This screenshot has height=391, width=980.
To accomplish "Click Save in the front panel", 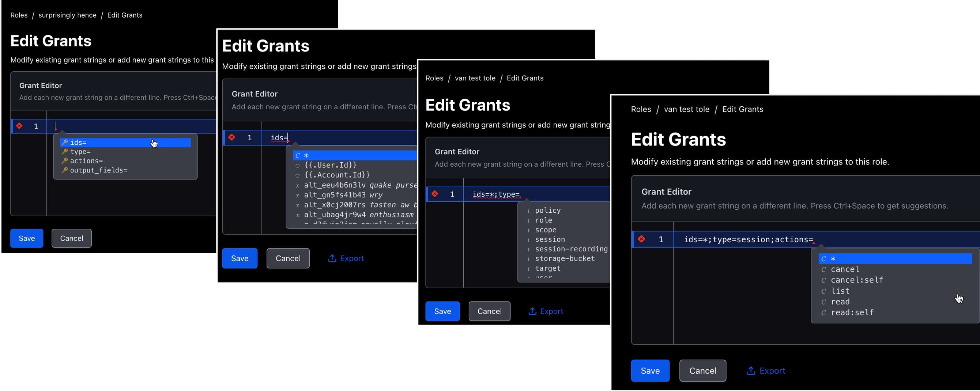I will [x=650, y=371].
